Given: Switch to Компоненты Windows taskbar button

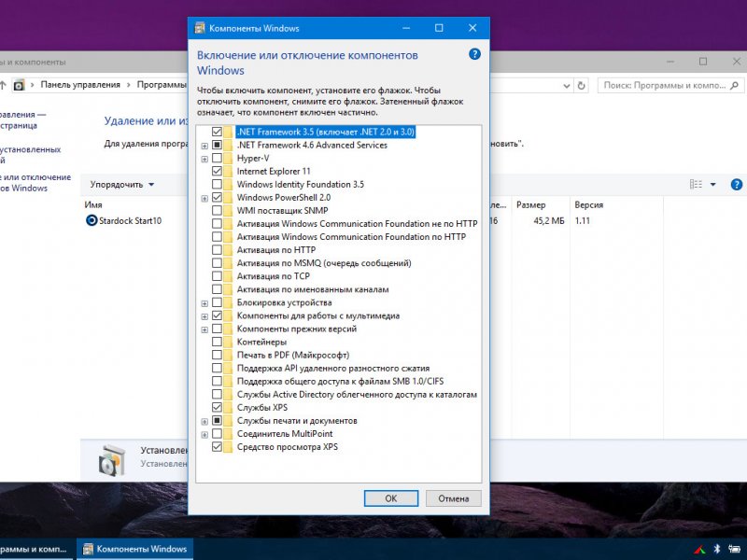Looking at the screenshot, I should tap(135, 549).
